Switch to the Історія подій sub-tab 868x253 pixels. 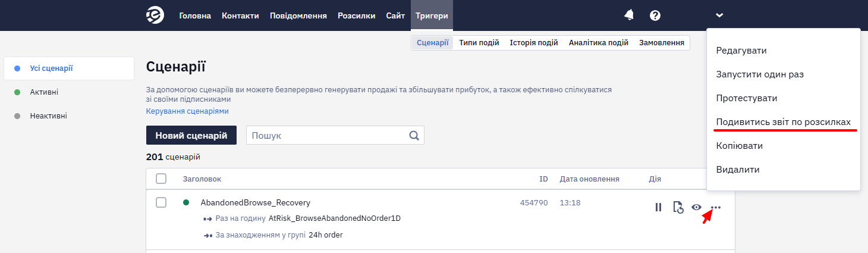pyautogui.click(x=534, y=42)
